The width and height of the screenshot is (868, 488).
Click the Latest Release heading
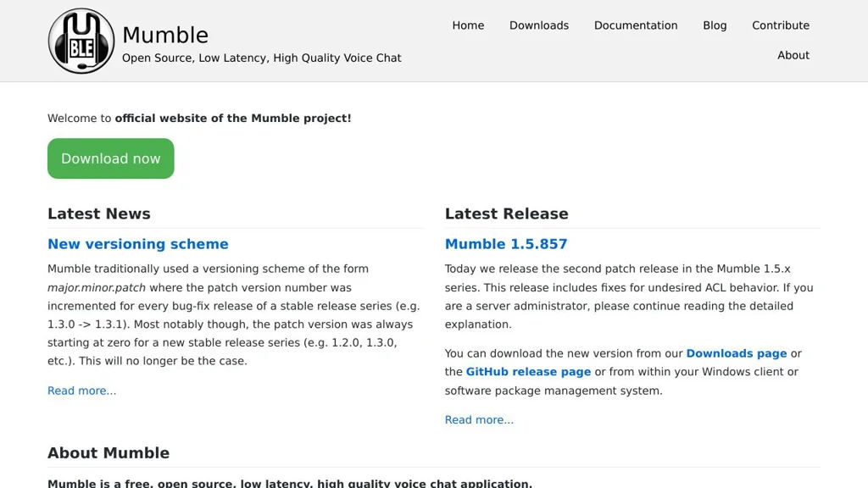pyautogui.click(x=506, y=213)
